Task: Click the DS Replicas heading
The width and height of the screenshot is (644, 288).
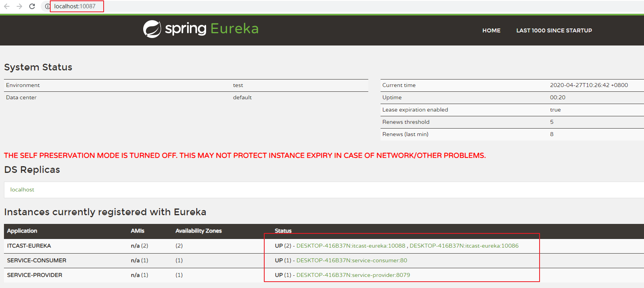Action: [32, 170]
